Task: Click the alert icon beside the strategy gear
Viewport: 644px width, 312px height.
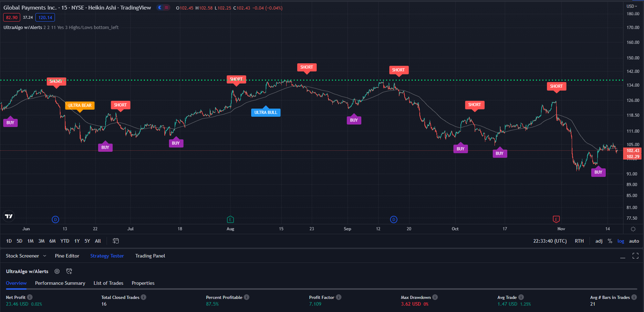Action: tap(69, 271)
